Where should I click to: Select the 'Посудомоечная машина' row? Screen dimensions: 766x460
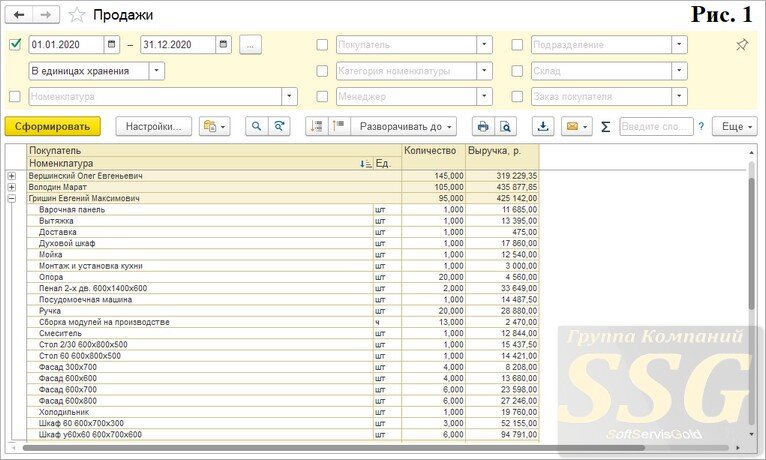click(283, 299)
